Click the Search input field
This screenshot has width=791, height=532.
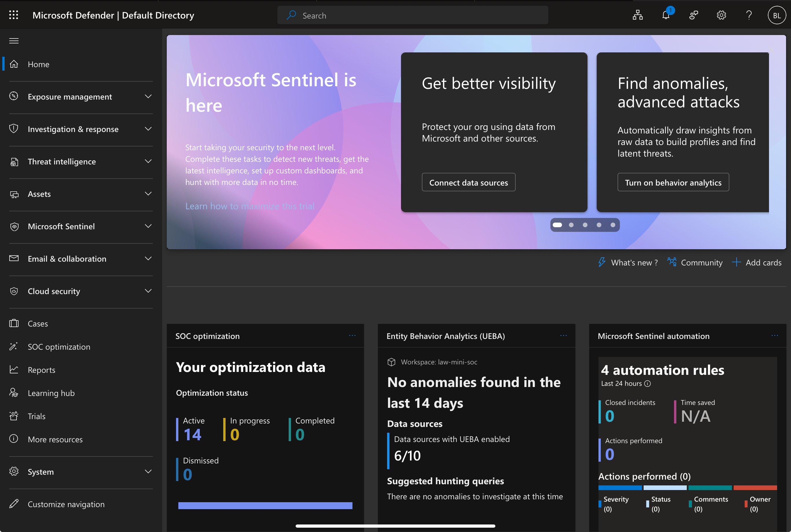point(412,16)
